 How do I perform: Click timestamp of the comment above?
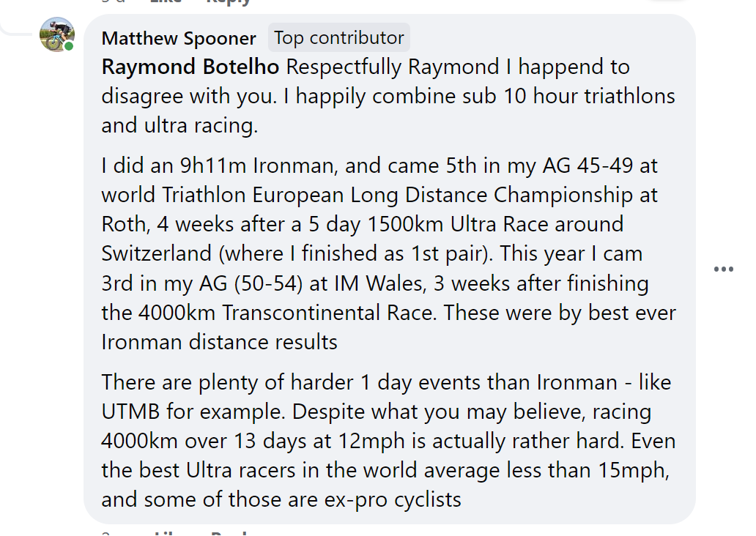[x=114, y=1]
